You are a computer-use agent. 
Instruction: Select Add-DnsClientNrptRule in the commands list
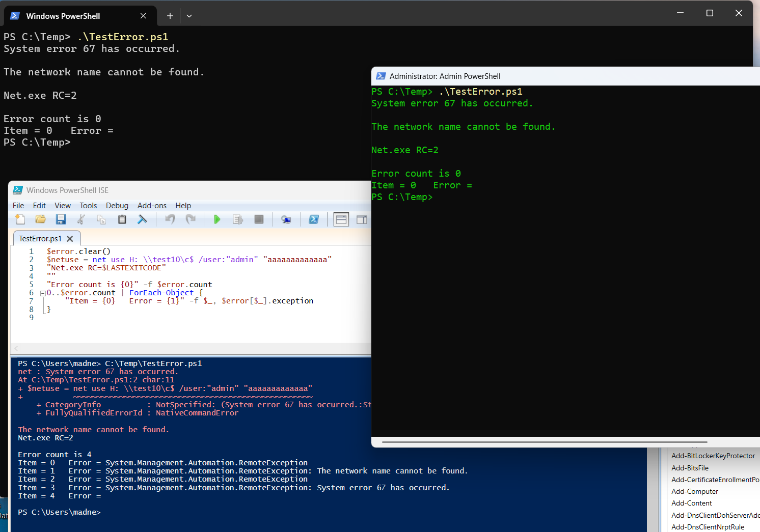[708, 527]
